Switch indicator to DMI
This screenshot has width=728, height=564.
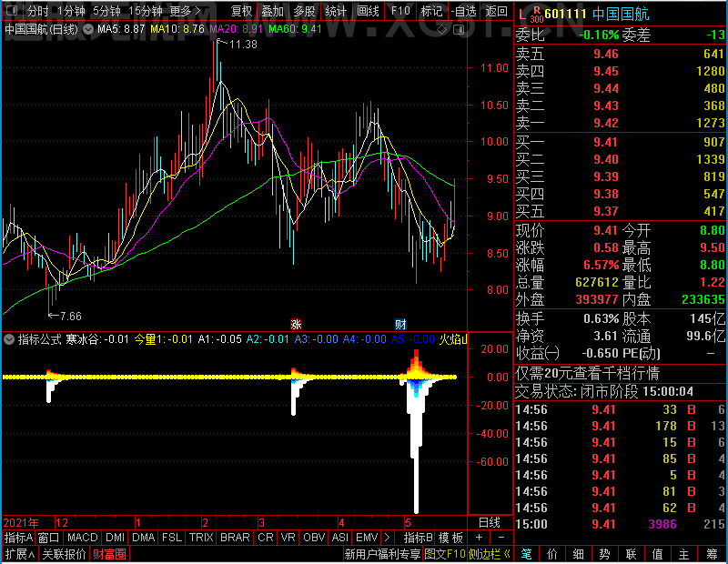[x=115, y=538]
